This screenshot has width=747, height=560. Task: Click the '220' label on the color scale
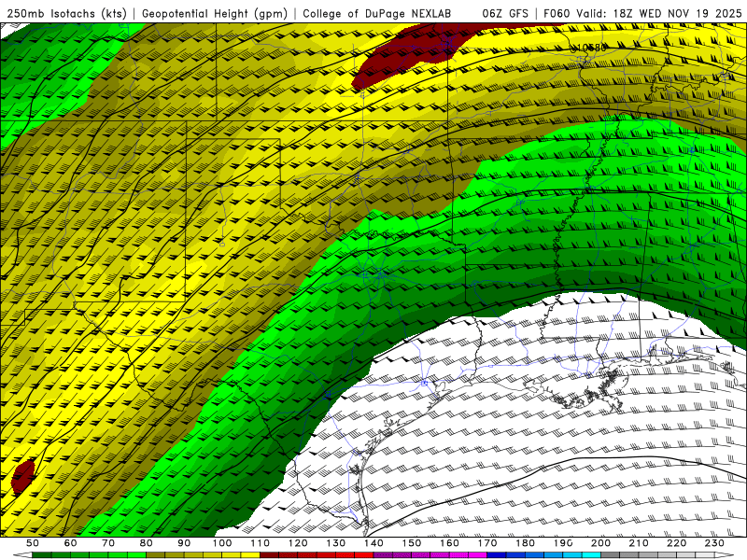coord(677,543)
